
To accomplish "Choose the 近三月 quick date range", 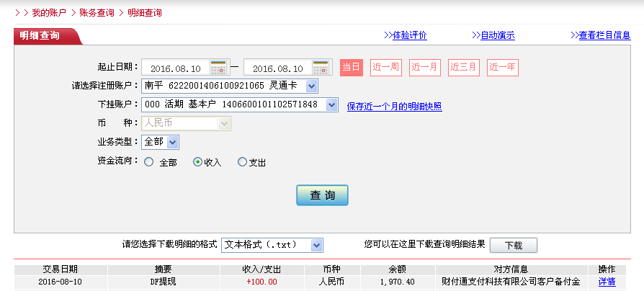I will [463, 68].
